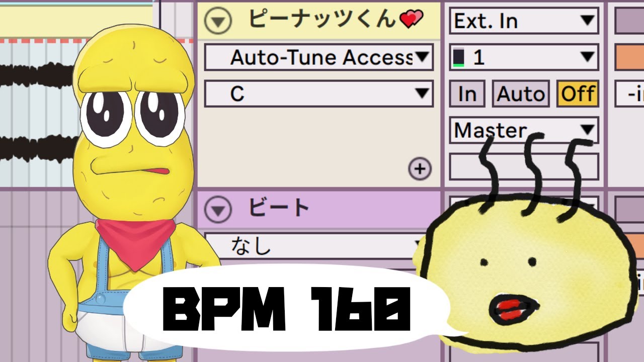This screenshot has height=362, width=644.
Task: Click the -inf track volume field
Action: click(629, 94)
